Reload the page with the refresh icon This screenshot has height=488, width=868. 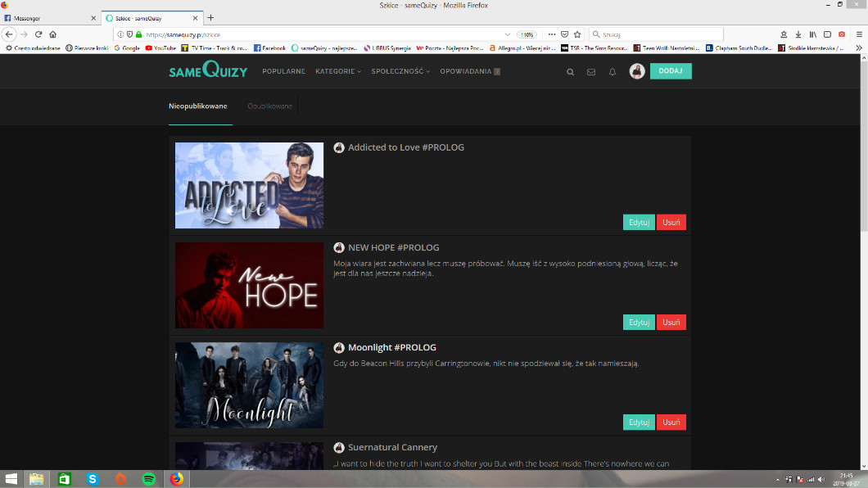pos(38,34)
